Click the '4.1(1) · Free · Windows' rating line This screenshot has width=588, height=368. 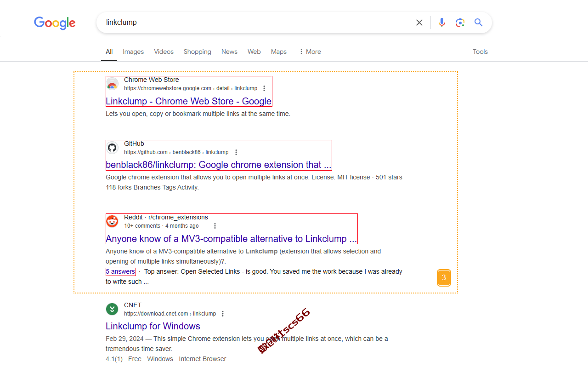[x=166, y=359]
